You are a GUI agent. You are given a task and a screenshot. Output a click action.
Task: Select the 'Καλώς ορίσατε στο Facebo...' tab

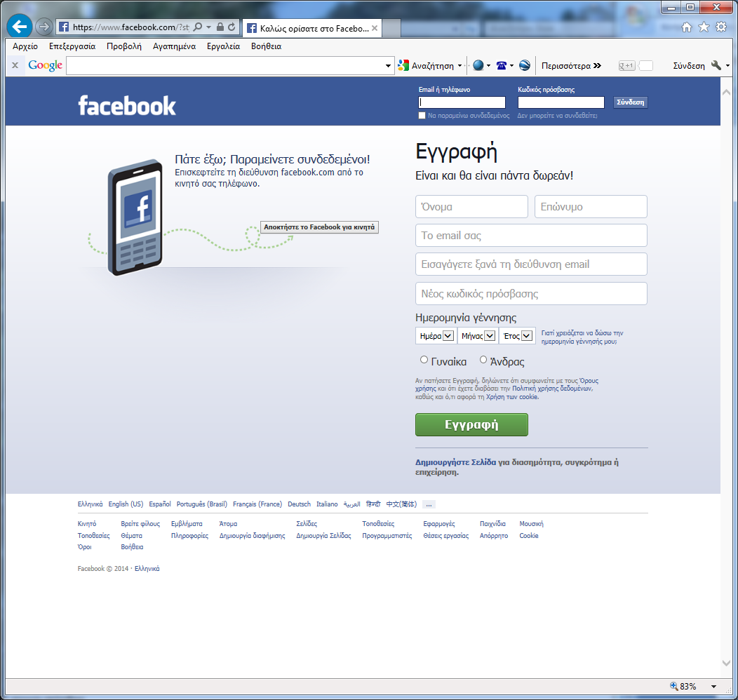click(312, 28)
